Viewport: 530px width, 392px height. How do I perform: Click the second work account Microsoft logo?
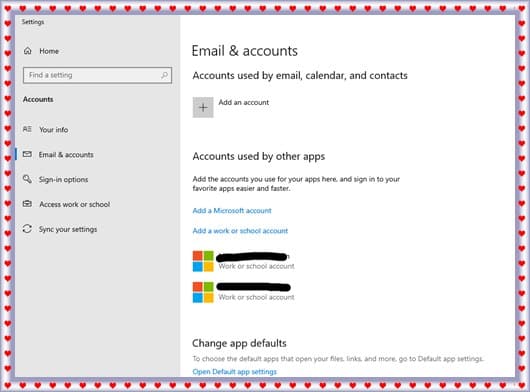pos(203,292)
